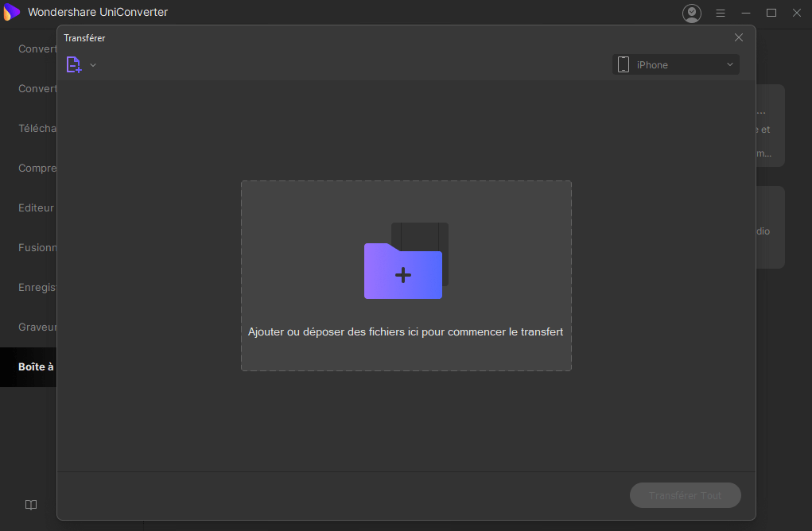This screenshot has height=531, width=812.
Task: Open the Compre sidebar section
Action: pyautogui.click(x=37, y=168)
